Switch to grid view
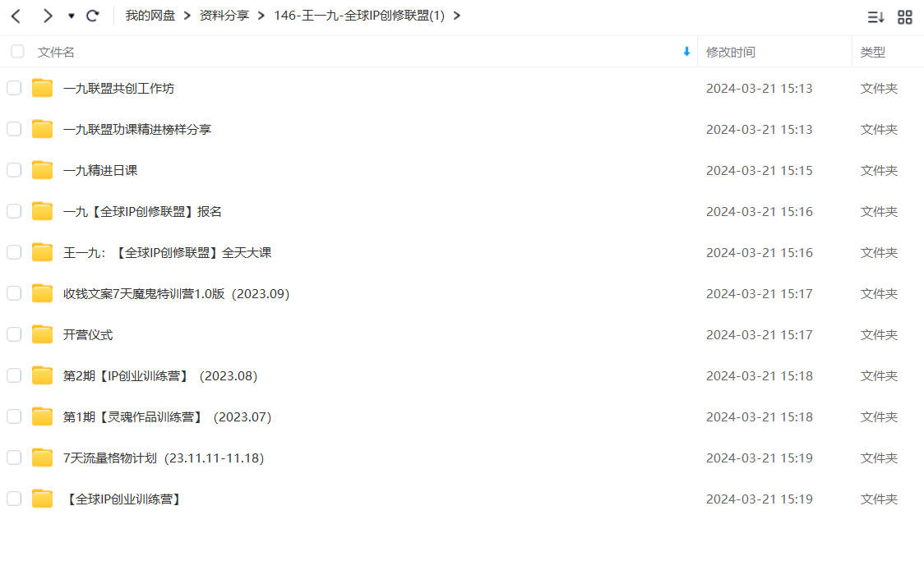Image resolution: width=924 pixels, height=575 pixels. tap(904, 17)
